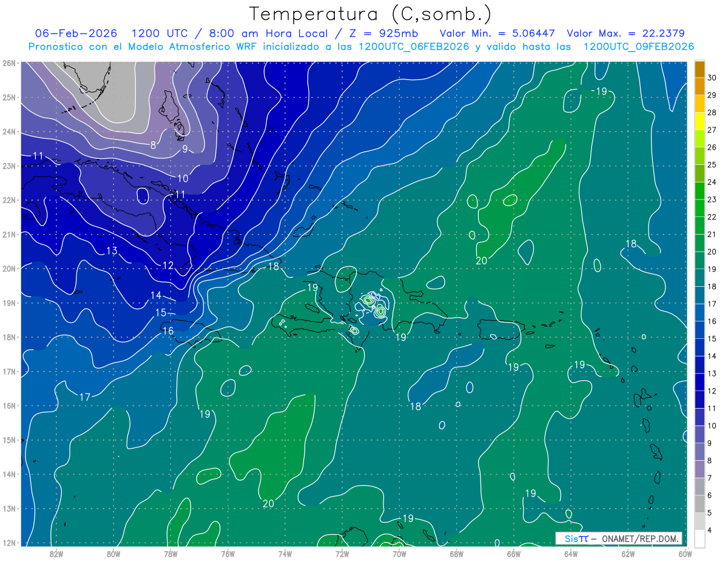Click the 'Valor Max. = 22.2379' value
Screen dimensions: 728x562
coord(626,33)
